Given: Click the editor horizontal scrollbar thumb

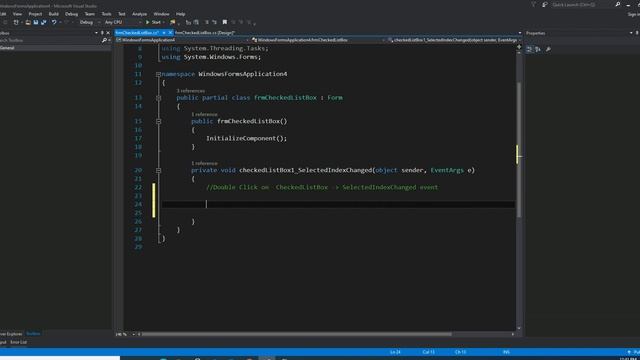Looking at the screenshot, I should tap(297, 334).
